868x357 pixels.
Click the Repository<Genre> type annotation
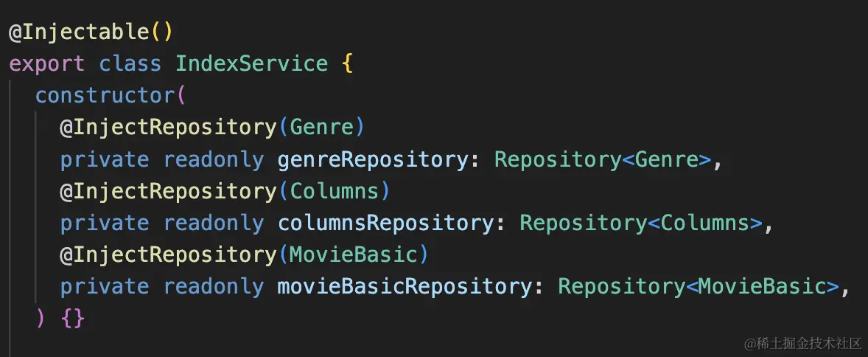point(602,159)
